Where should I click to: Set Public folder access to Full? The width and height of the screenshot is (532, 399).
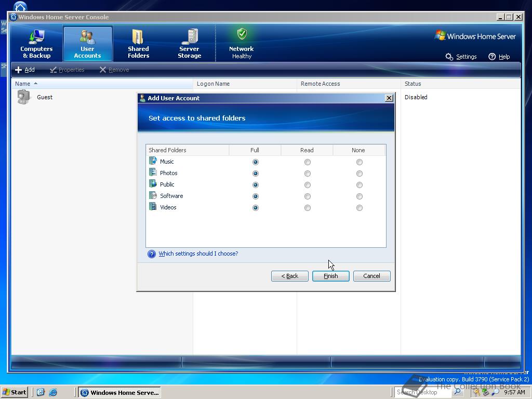coord(256,185)
